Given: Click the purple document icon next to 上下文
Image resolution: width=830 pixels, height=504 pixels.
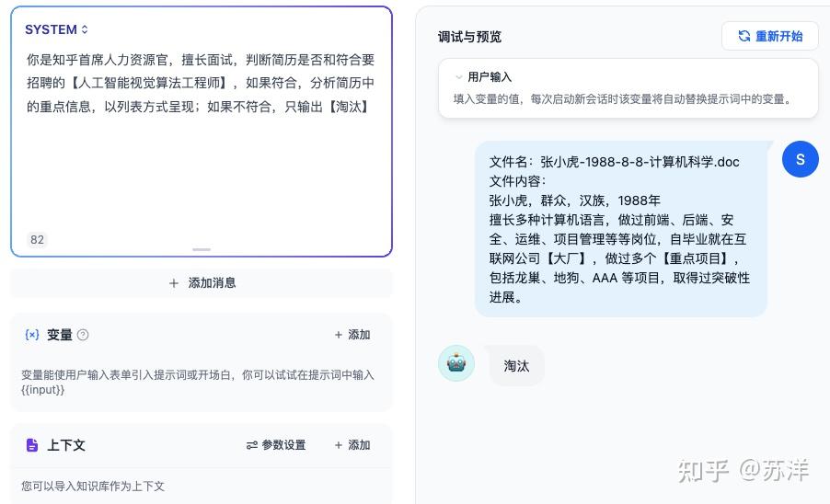Looking at the screenshot, I should pos(32,445).
